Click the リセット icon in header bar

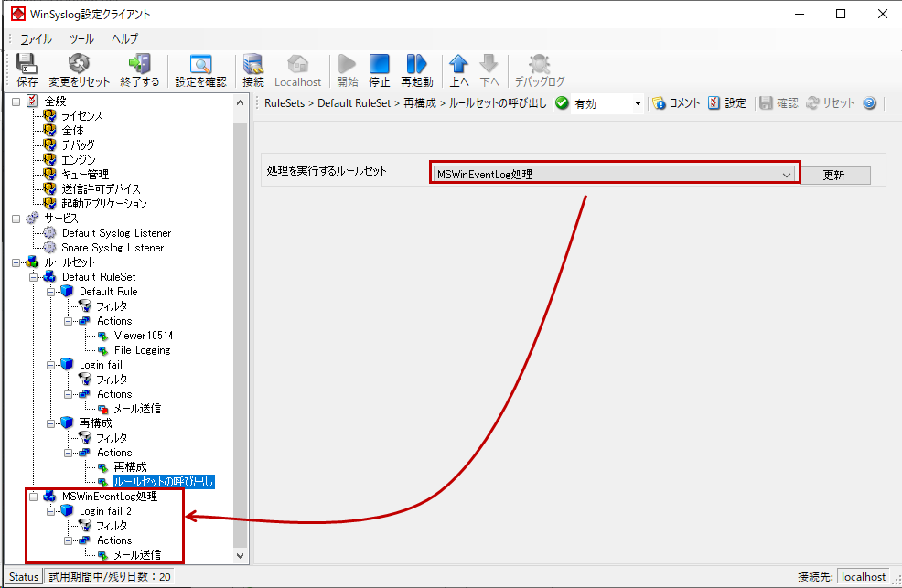click(812, 103)
